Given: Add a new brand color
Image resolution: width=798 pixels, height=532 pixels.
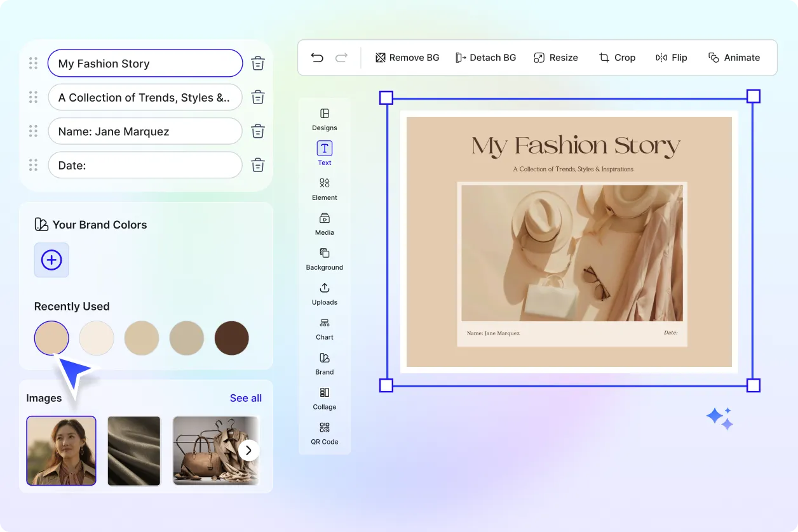Looking at the screenshot, I should 51,260.
